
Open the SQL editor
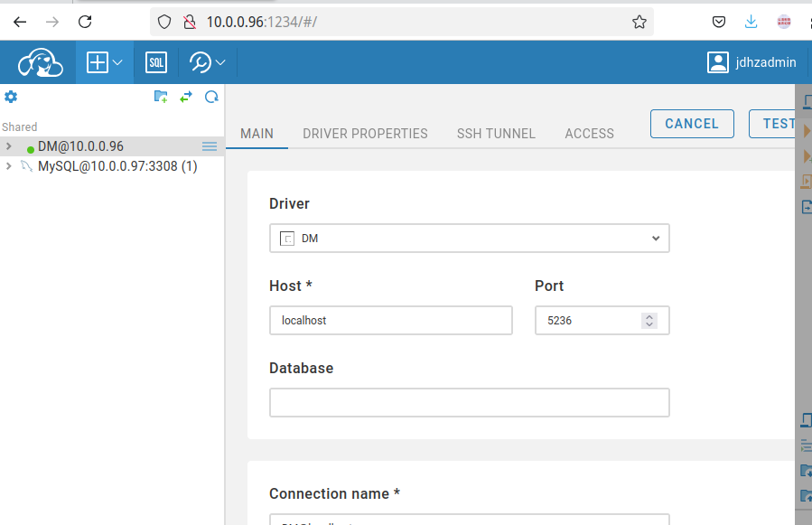coord(156,62)
